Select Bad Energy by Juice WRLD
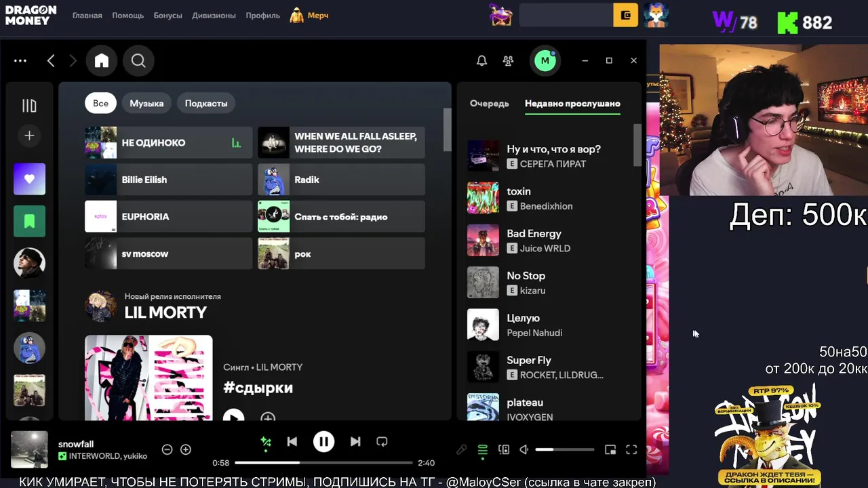 click(549, 241)
